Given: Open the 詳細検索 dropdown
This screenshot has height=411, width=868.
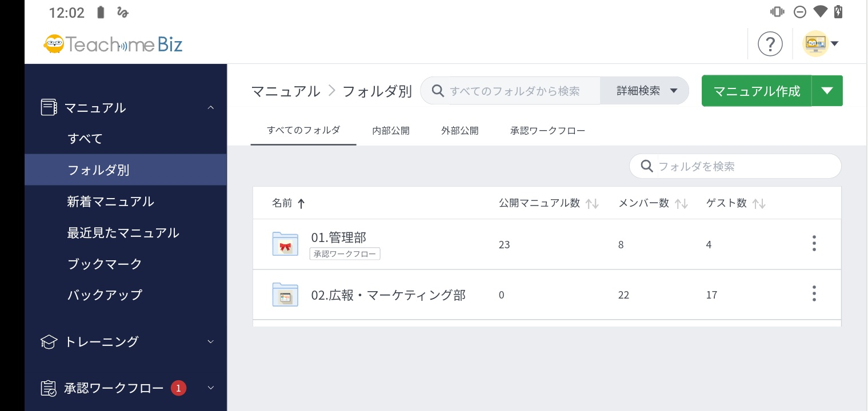Looking at the screenshot, I should click(645, 91).
